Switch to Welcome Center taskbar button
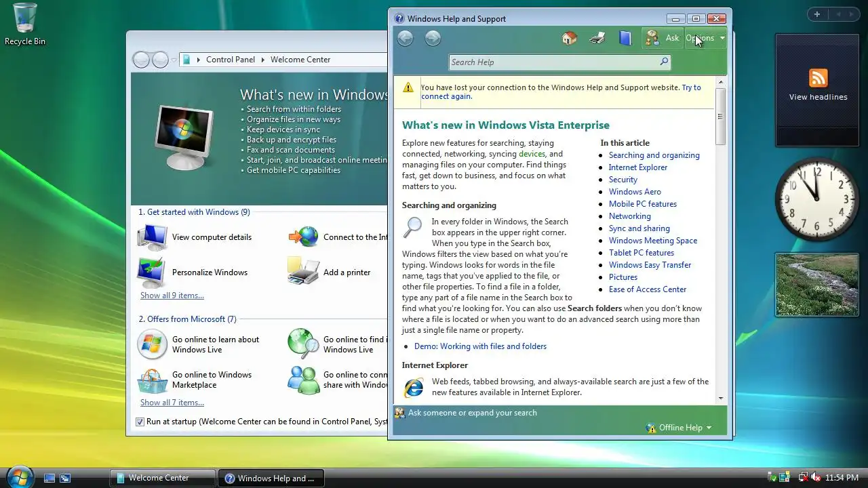 click(x=163, y=478)
